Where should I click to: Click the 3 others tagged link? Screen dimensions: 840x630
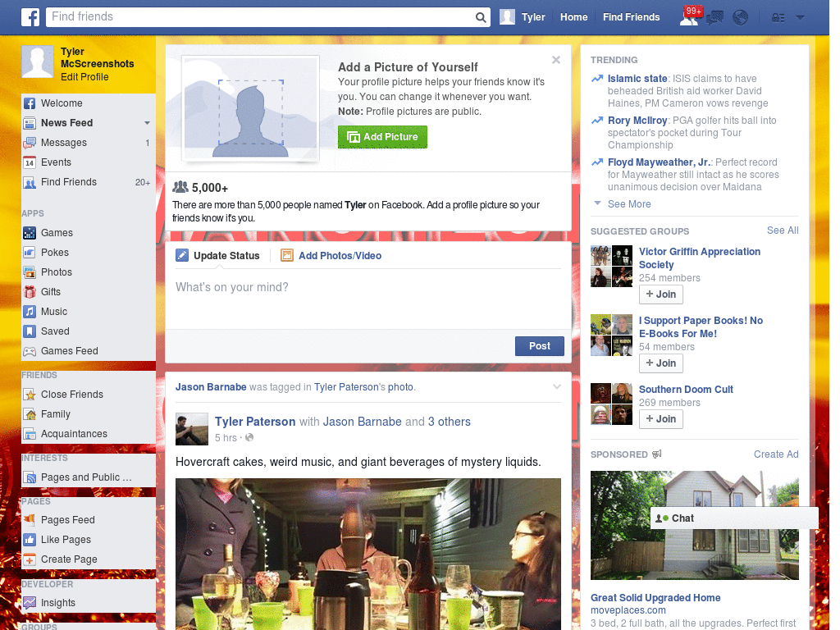tap(449, 422)
